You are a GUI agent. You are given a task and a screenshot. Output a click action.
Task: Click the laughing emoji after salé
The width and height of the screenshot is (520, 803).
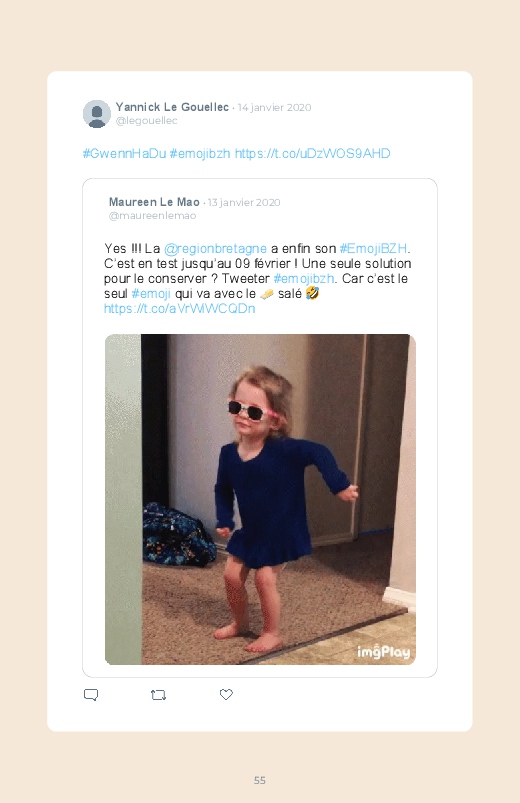click(312, 293)
